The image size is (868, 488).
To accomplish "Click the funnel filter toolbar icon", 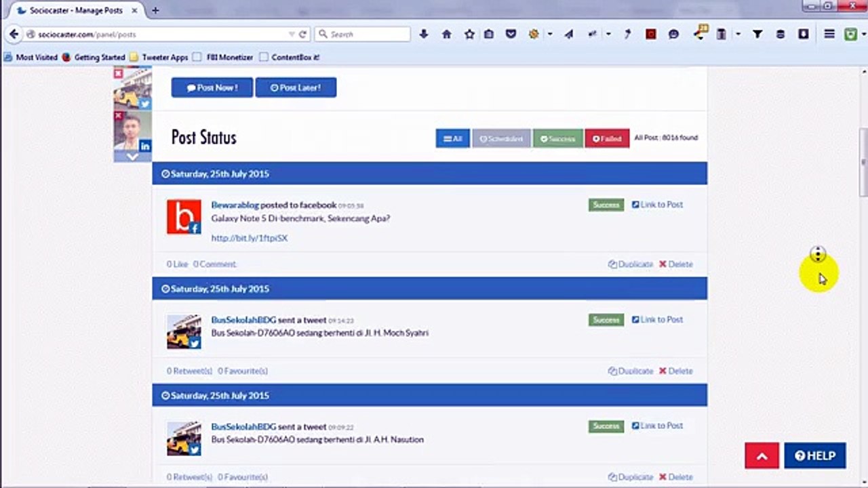I will 757,34.
